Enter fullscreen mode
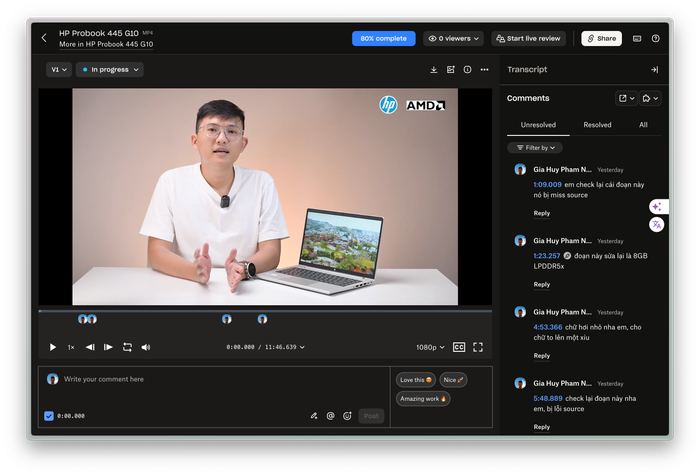 (x=478, y=347)
